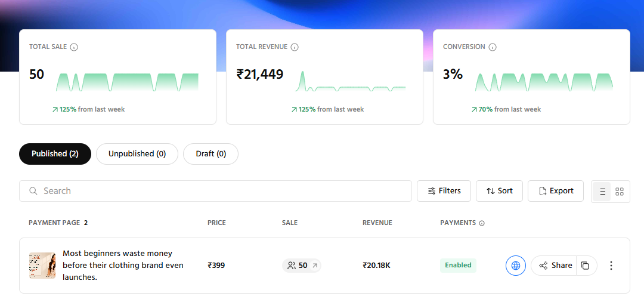Click the Total Revenue sparkline chart
This screenshot has height=299, width=644.
coord(351,81)
